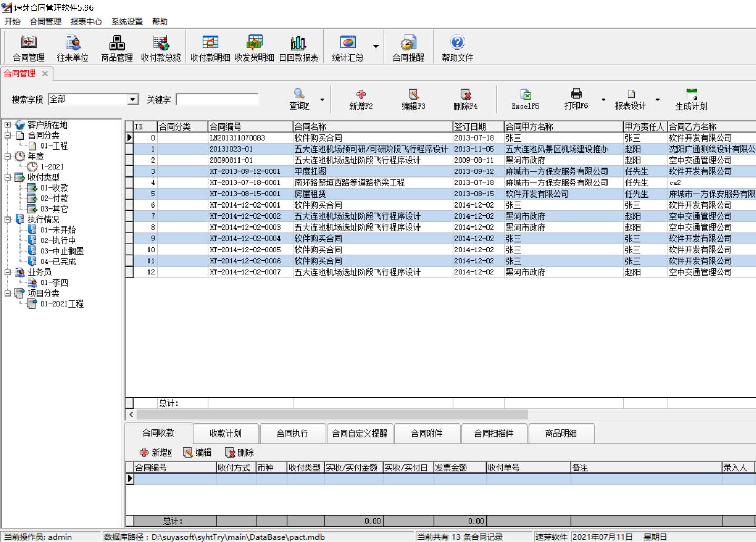
Task: Click 新增F2 to add a contract
Action: pos(361,99)
